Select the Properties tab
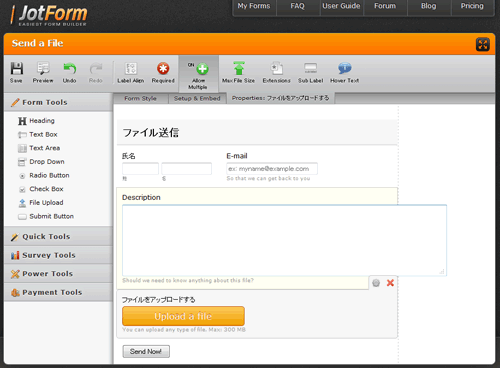The image size is (500, 368). [280, 98]
